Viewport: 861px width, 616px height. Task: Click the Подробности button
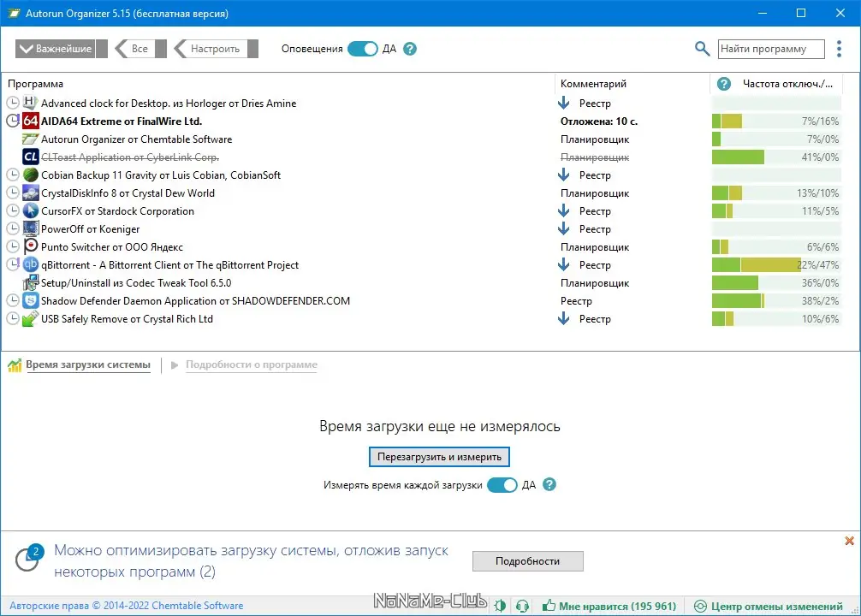(528, 561)
